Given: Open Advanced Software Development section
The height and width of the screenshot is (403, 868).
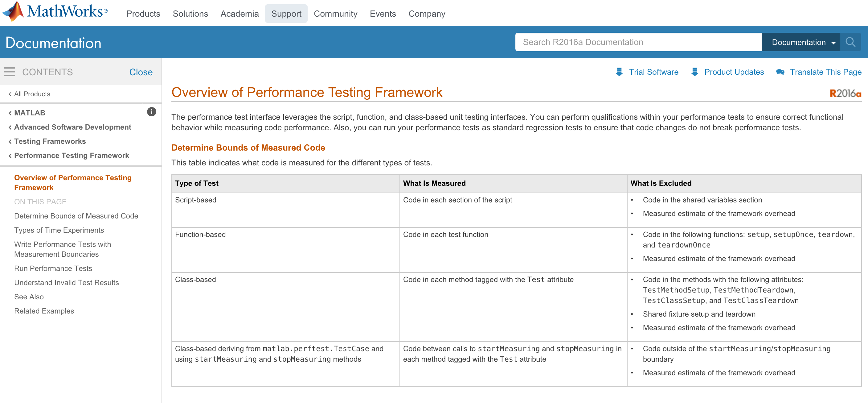Looking at the screenshot, I should click(72, 127).
